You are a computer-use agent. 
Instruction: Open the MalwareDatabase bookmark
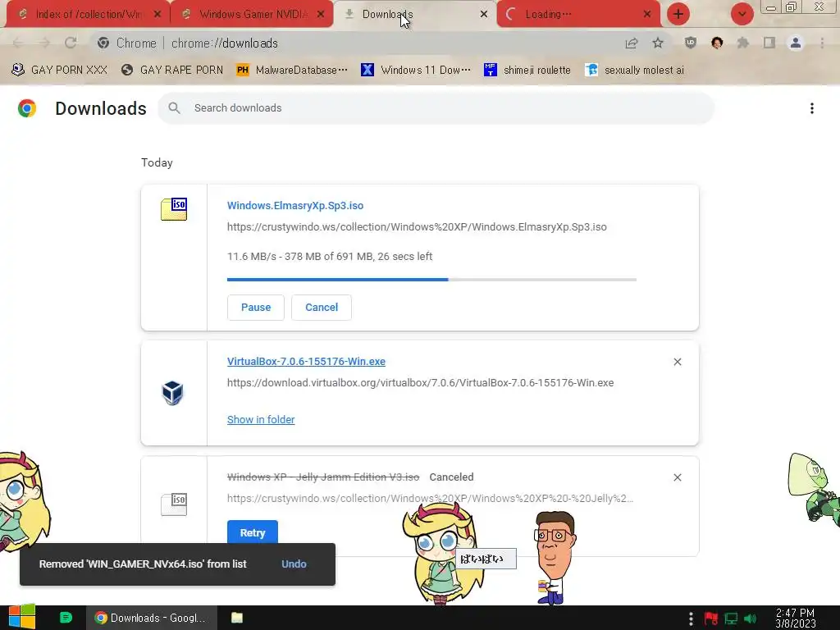pos(292,70)
